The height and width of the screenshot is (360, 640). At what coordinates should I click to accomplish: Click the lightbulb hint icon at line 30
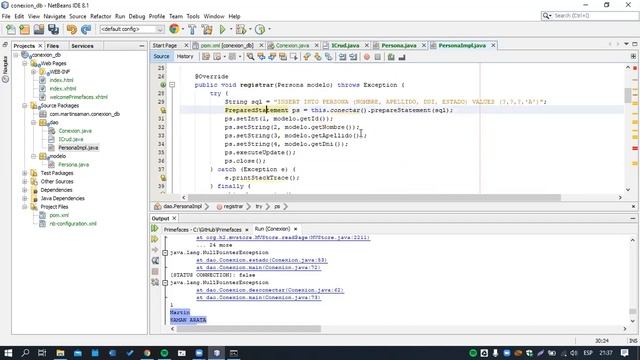(x=163, y=110)
